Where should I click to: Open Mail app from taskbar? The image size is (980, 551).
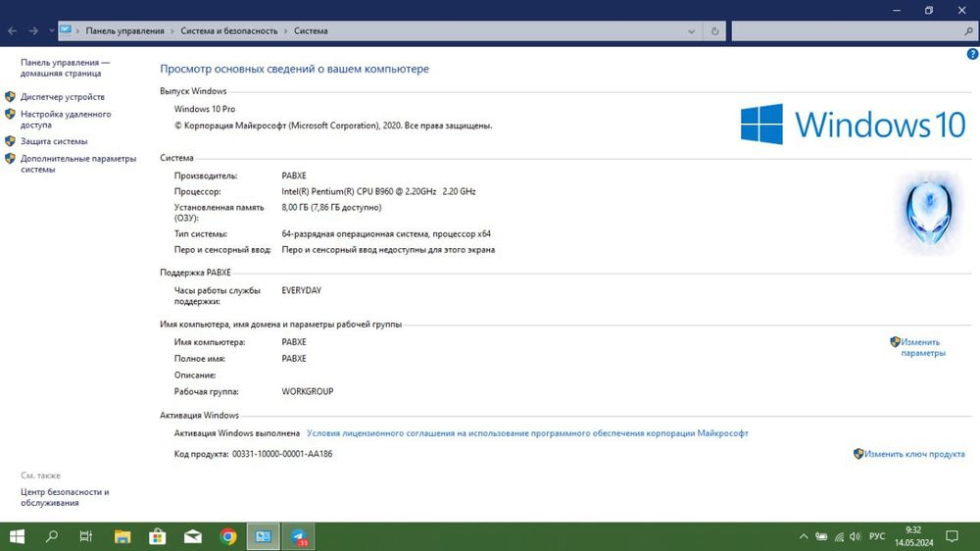192,536
